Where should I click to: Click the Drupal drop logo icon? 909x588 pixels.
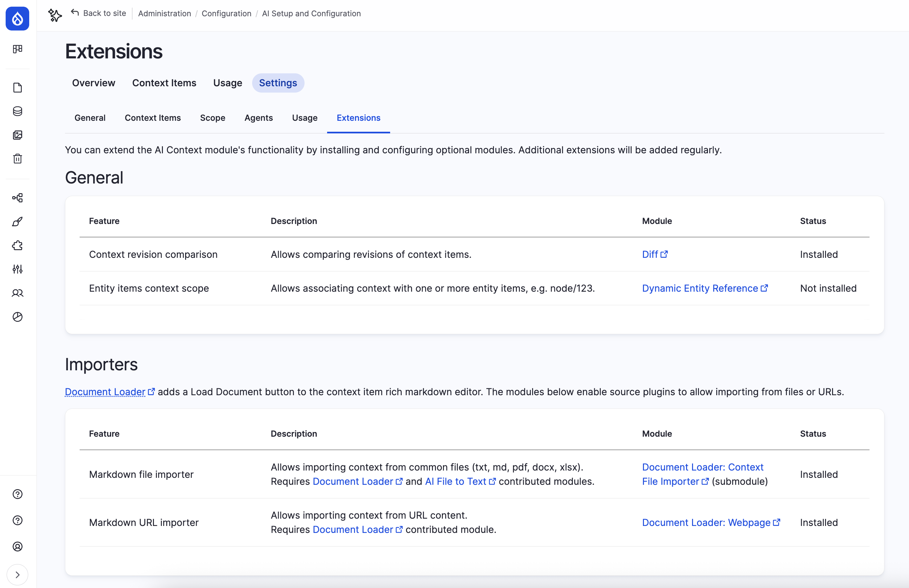pos(18,18)
